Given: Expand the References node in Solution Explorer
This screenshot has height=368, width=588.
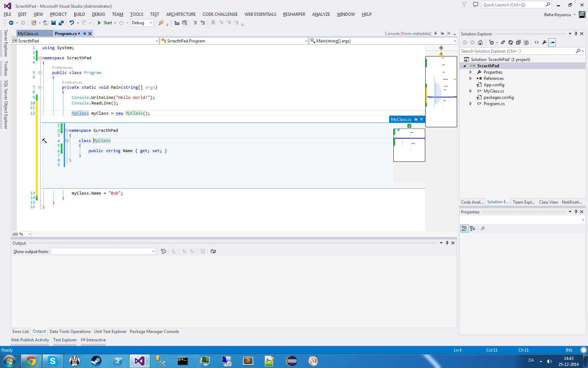Looking at the screenshot, I should 471,78.
